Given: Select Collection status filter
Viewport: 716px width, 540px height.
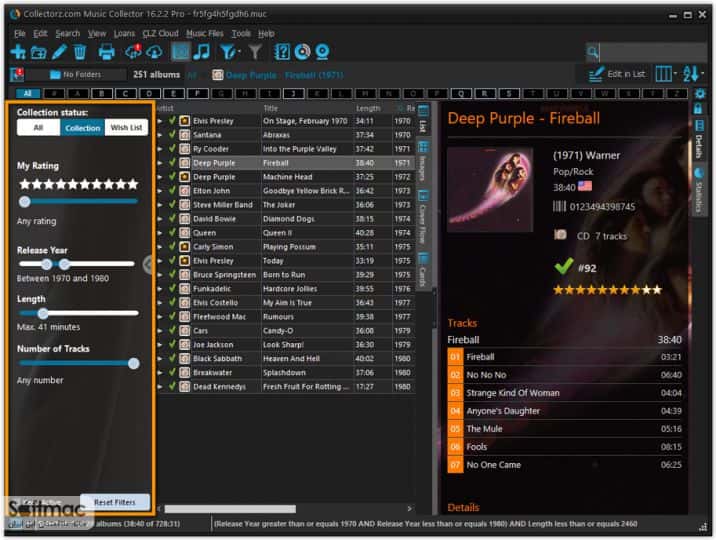Looking at the screenshot, I should point(82,128).
